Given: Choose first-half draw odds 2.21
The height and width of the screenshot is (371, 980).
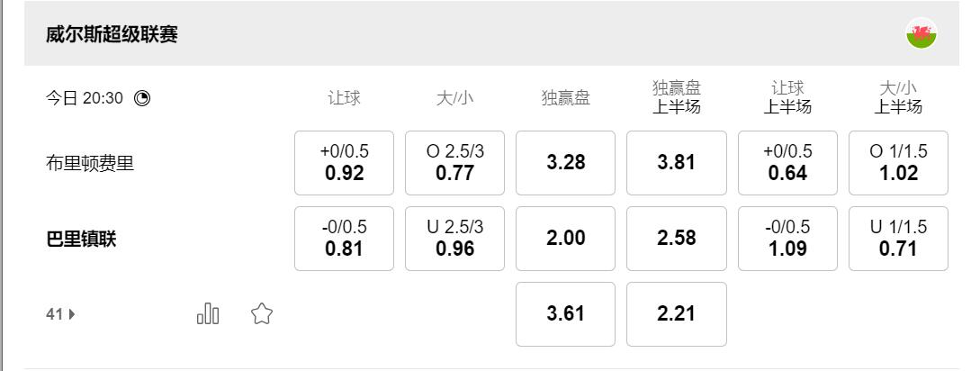Looking at the screenshot, I should [676, 314].
